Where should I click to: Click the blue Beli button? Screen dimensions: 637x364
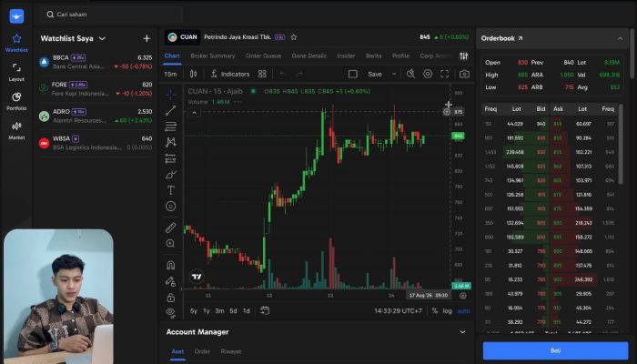pyautogui.click(x=555, y=350)
